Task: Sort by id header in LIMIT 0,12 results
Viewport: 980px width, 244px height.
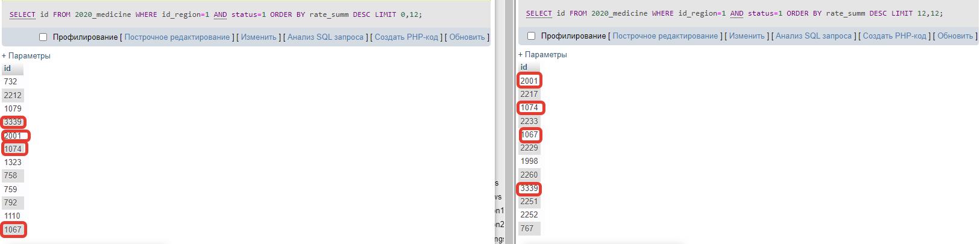Action: (x=7, y=69)
